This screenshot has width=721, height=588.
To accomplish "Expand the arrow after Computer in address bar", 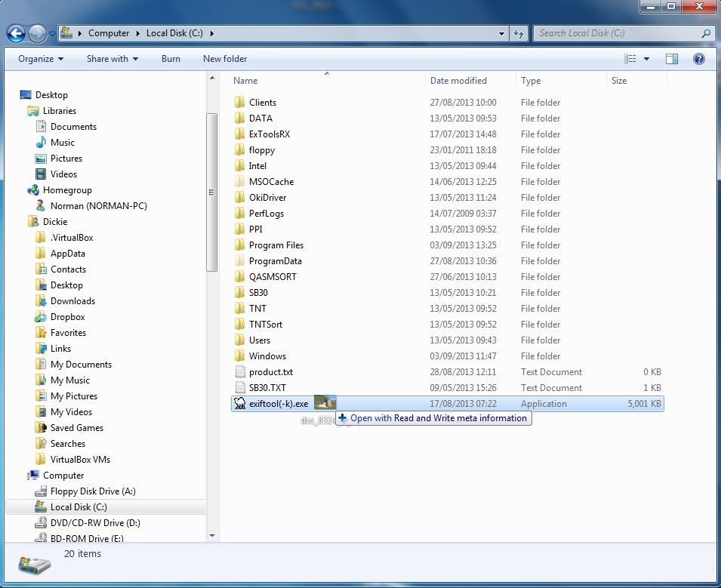I will [x=137, y=33].
